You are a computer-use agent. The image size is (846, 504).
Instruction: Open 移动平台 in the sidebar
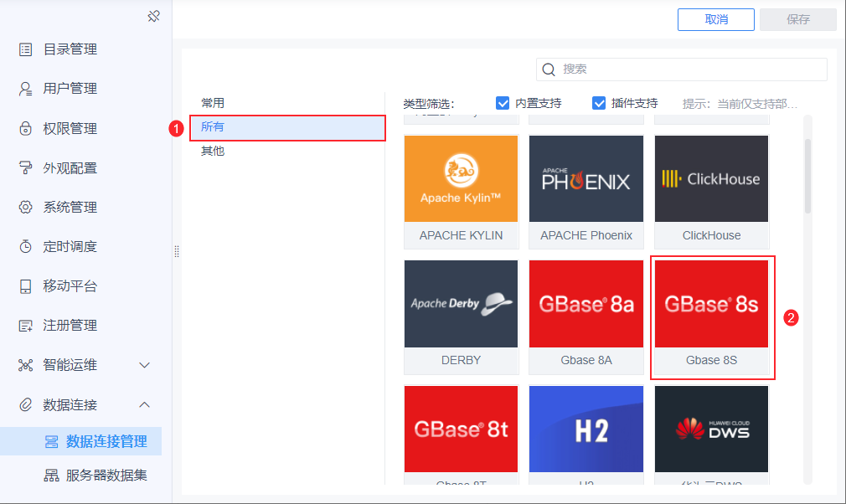(x=70, y=286)
